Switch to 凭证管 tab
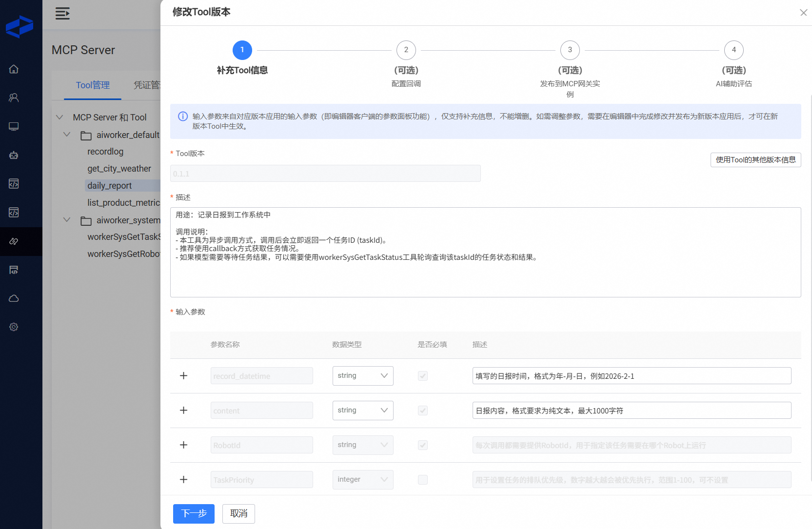Viewport: 812px width, 529px height. tap(147, 85)
